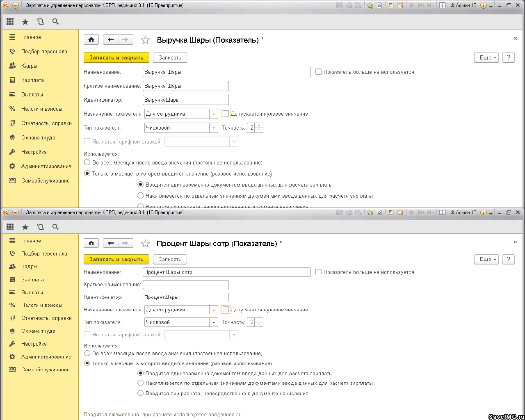Image resolution: width=525 pixels, height=420 pixels.
Task: Open history icon in the top window toolbar
Action: coord(40,22)
